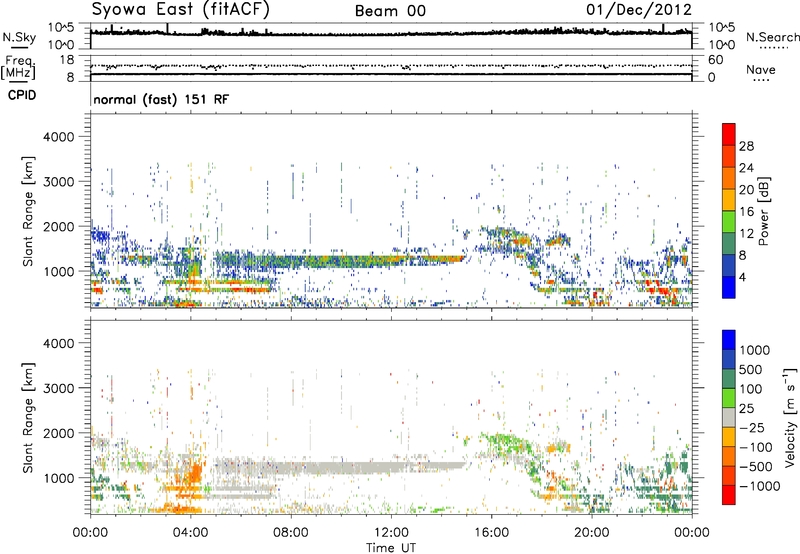Click the solid line sample under 'N.Sky'
Screen dimensions: 800x554
pyautogui.click(x=19, y=48)
